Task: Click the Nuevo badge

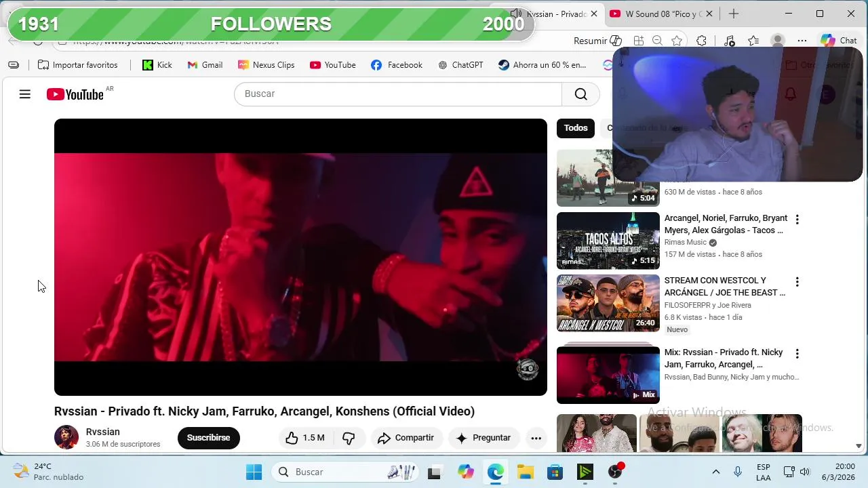Action: pyautogui.click(x=677, y=329)
